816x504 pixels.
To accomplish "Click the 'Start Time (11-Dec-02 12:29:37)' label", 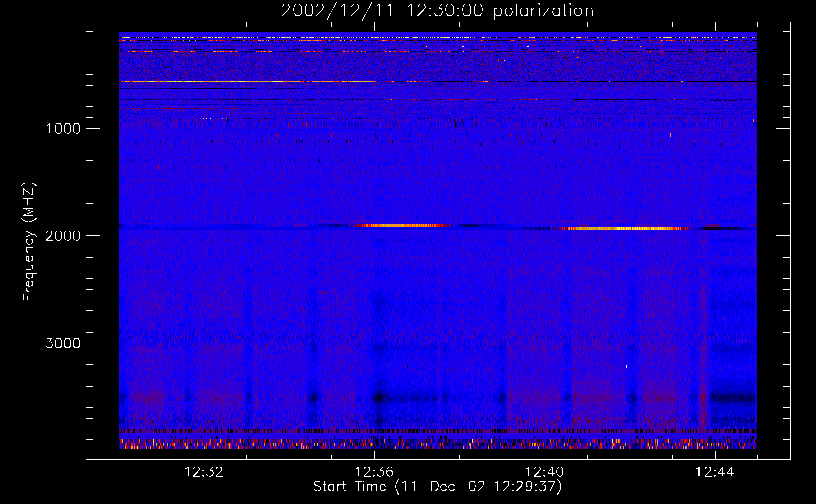I will 437,487.
